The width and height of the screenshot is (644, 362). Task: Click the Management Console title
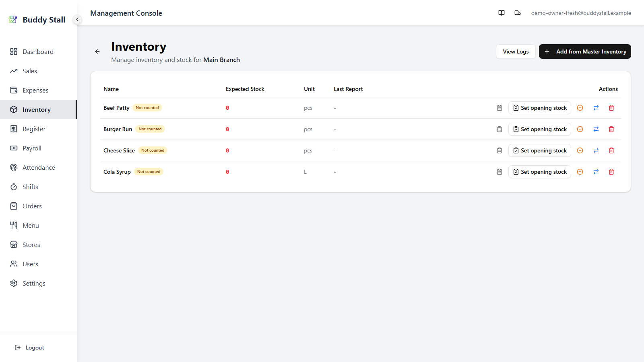pos(126,13)
